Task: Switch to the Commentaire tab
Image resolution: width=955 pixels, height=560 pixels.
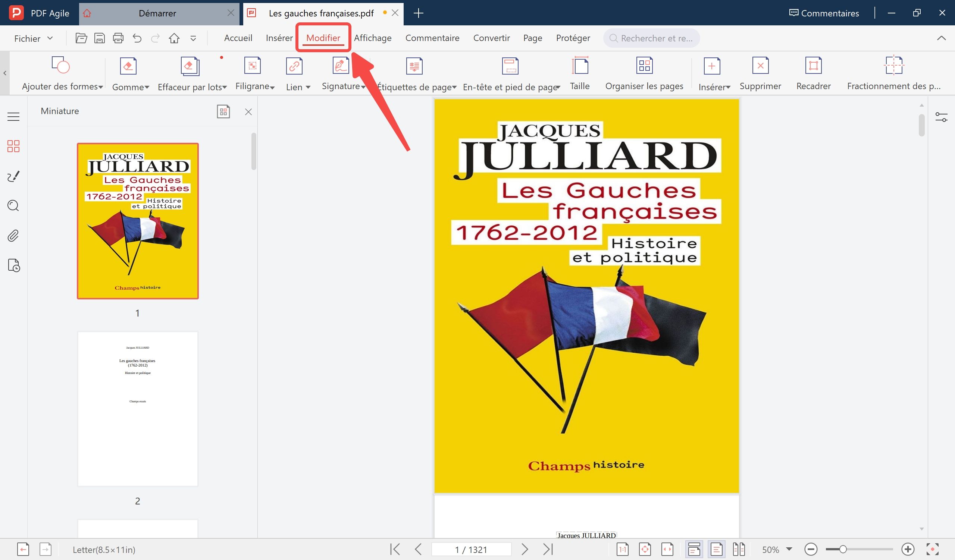Action: click(432, 38)
